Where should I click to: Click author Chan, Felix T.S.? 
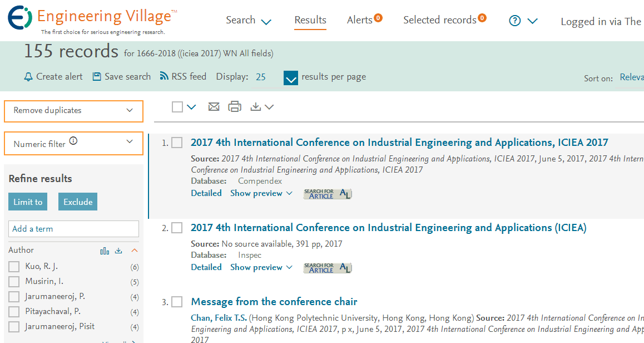click(219, 318)
